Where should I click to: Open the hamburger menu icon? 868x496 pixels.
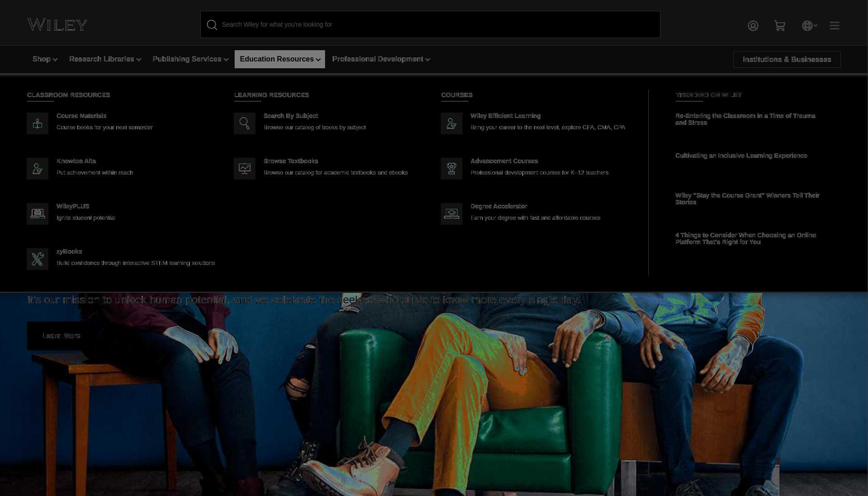click(835, 26)
